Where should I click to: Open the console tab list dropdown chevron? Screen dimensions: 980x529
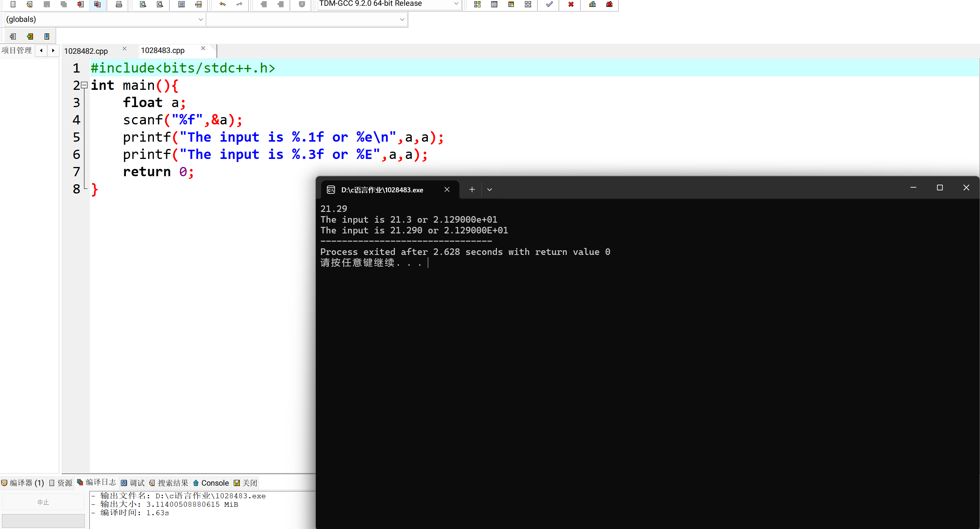(489, 190)
